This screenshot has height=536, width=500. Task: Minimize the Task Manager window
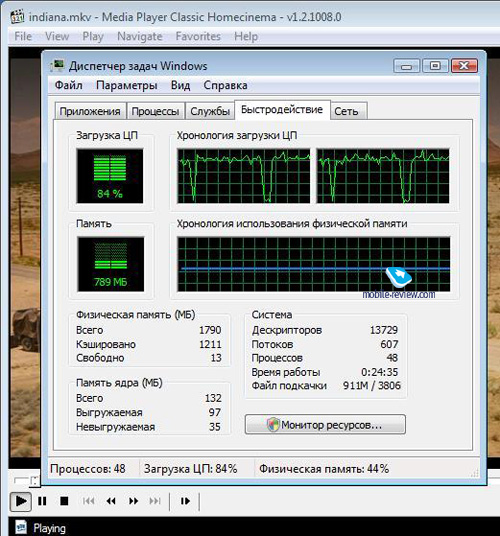(406, 66)
